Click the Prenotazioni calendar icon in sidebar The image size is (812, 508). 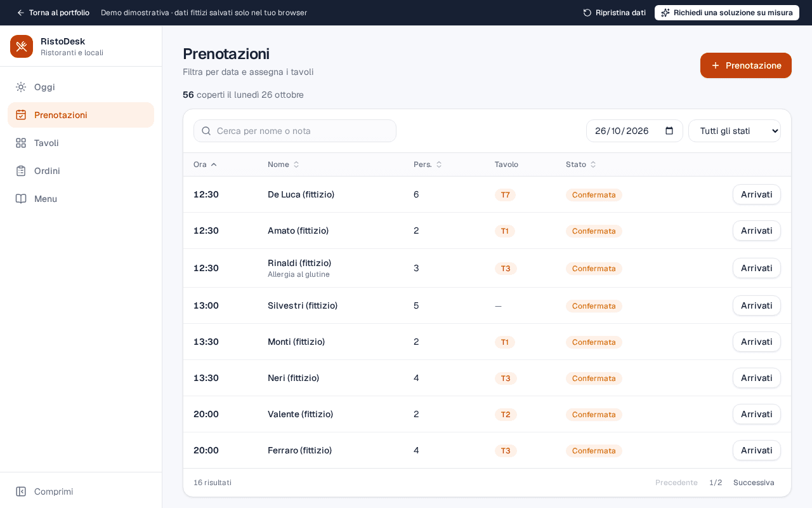21,115
